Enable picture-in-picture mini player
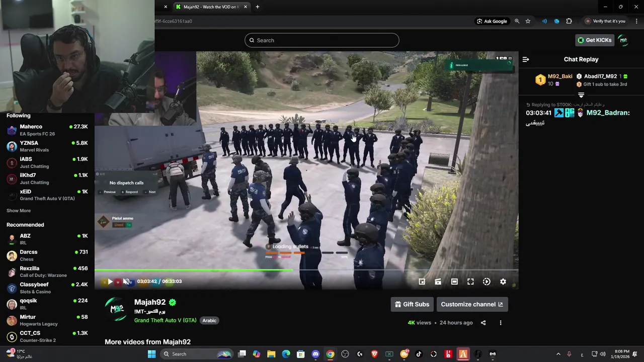The image size is (644, 362). [x=422, y=282]
